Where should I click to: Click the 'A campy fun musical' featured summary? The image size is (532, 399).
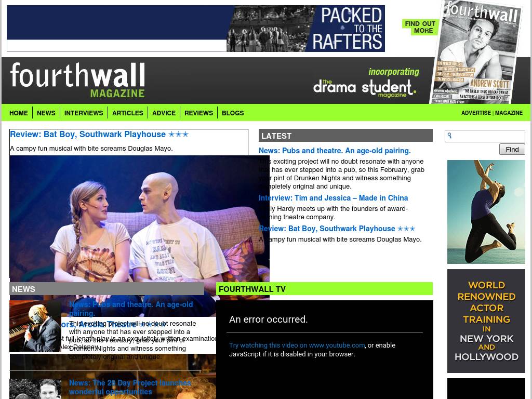coord(91,149)
